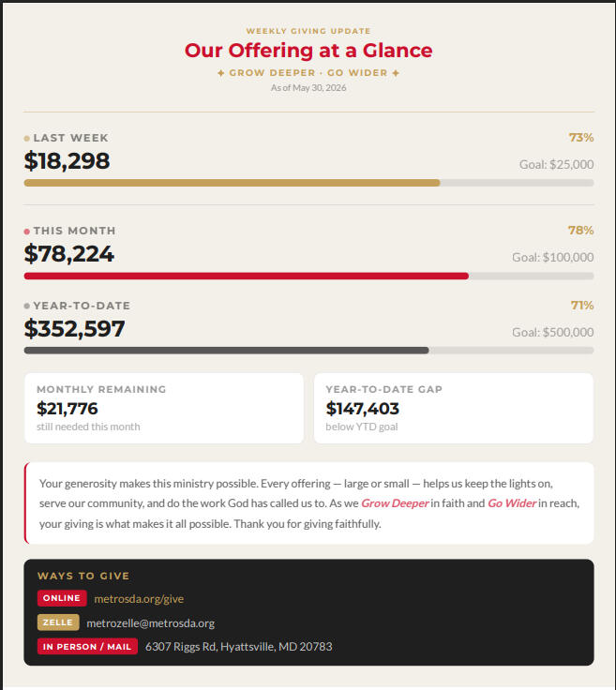Screen dimensions: 616x690
Task: Click the star left of Grow Deeper tagline
Action: (x=221, y=73)
